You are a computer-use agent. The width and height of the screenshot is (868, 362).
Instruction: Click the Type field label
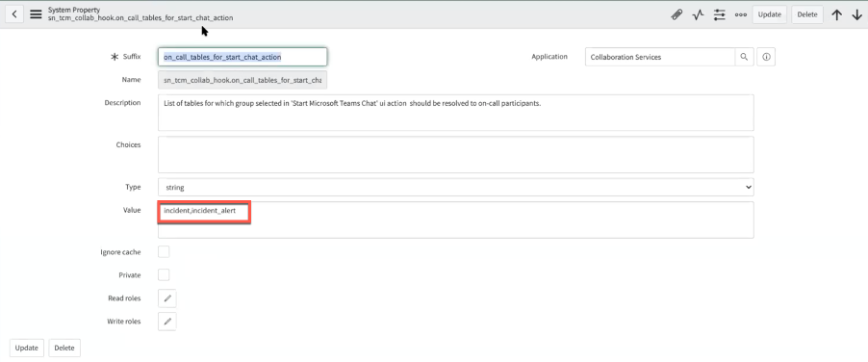click(133, 187)
